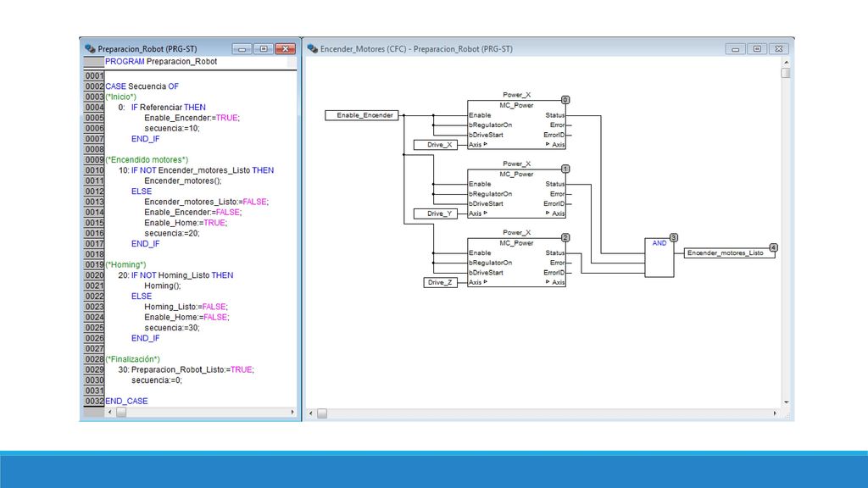This screenshot has width=868, height=488.
Task: Click the 'Enable_Encender:=TRUE;' line
Action: tap(192, 118)
